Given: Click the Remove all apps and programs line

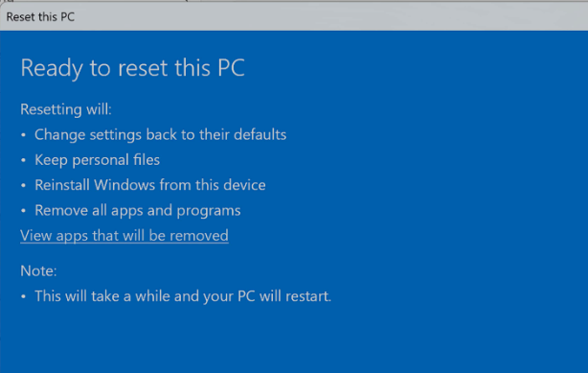Looking at the screenshot, I should coord(138,210).
